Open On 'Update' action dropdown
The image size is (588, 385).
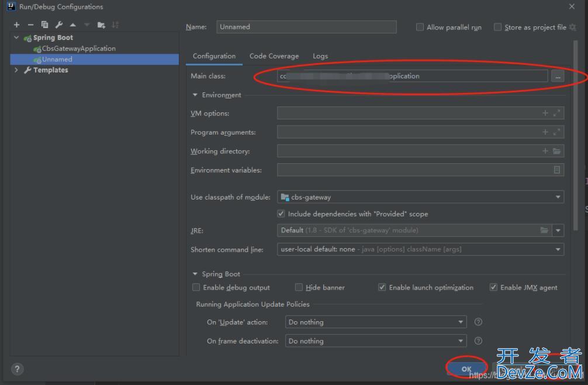[x=376, y=322]
